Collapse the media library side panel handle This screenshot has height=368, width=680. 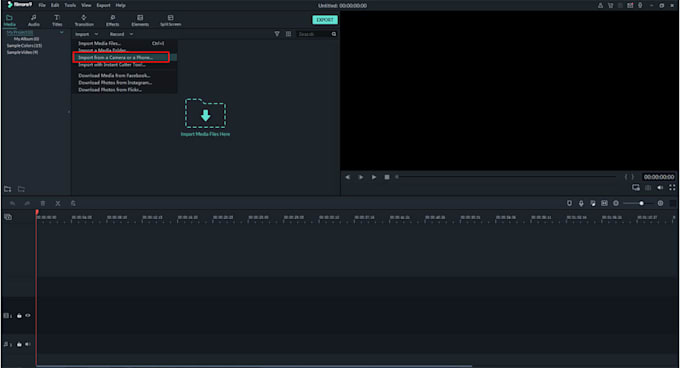point(69,112)
